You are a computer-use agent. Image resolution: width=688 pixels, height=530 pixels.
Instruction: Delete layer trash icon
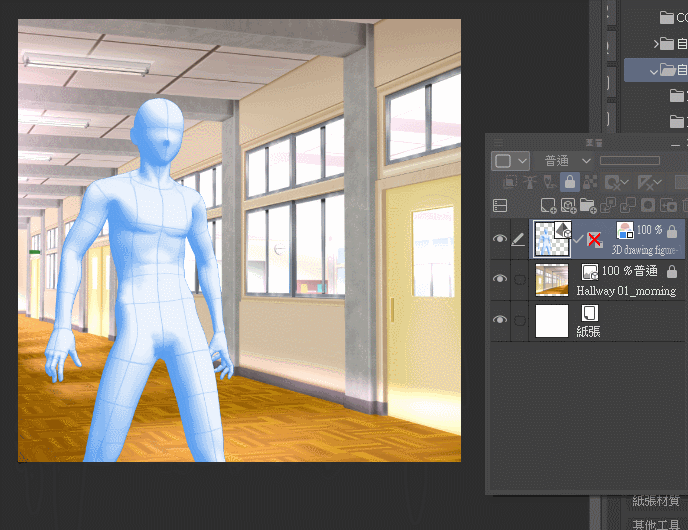[x=685, y=205]
